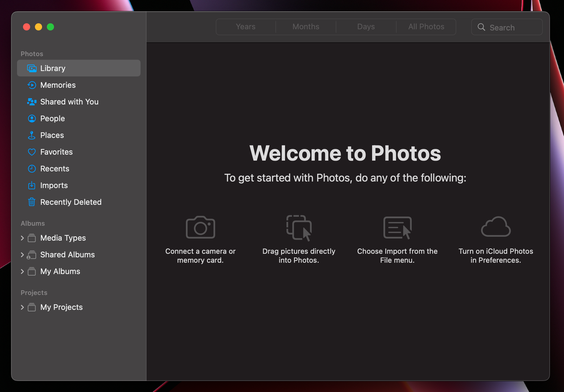Open the Places label in sidebar
The width and height of the screenshot is (564, 392).
point(52,135)
